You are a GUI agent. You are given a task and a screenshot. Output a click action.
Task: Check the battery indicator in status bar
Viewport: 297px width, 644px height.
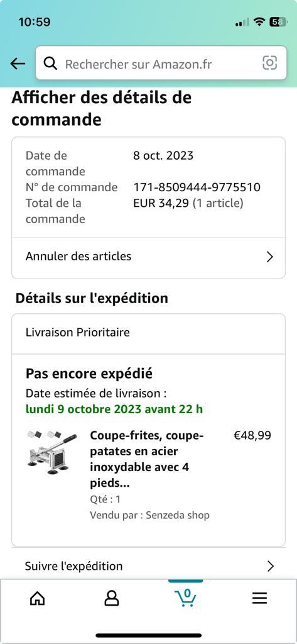click(278, 22)
